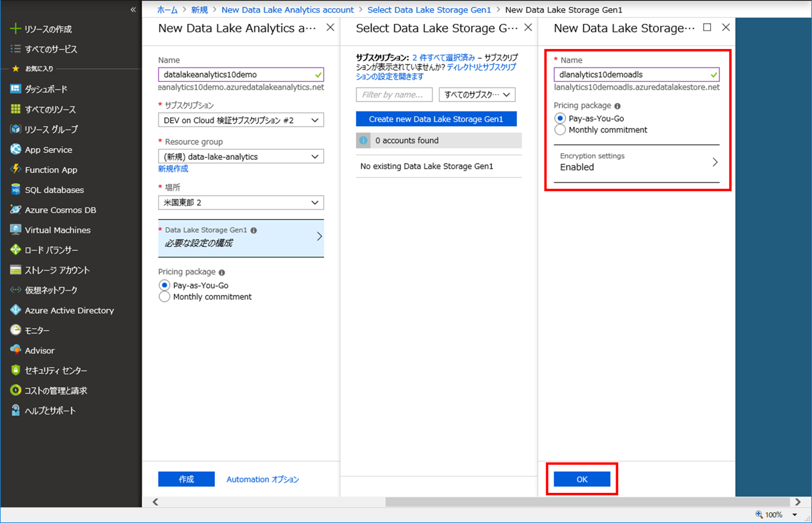Select Pay-as-You-Go in New Data Lake Storage blade
812x523 pixels.
560,118
